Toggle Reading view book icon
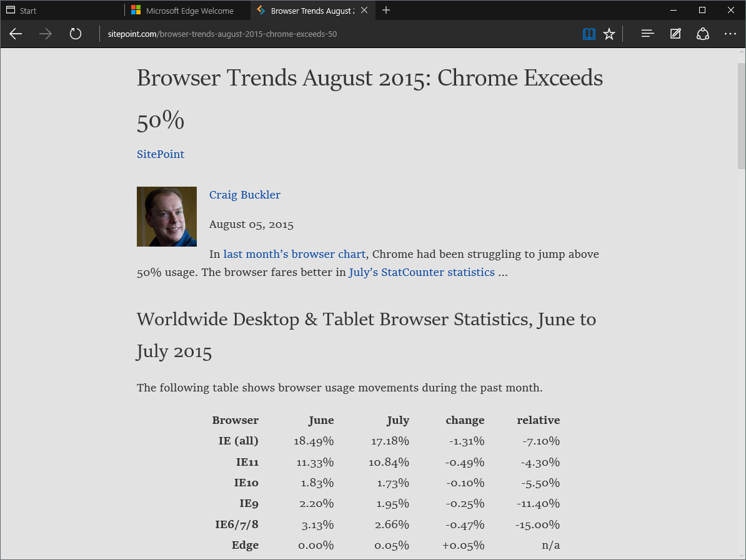 589,34
